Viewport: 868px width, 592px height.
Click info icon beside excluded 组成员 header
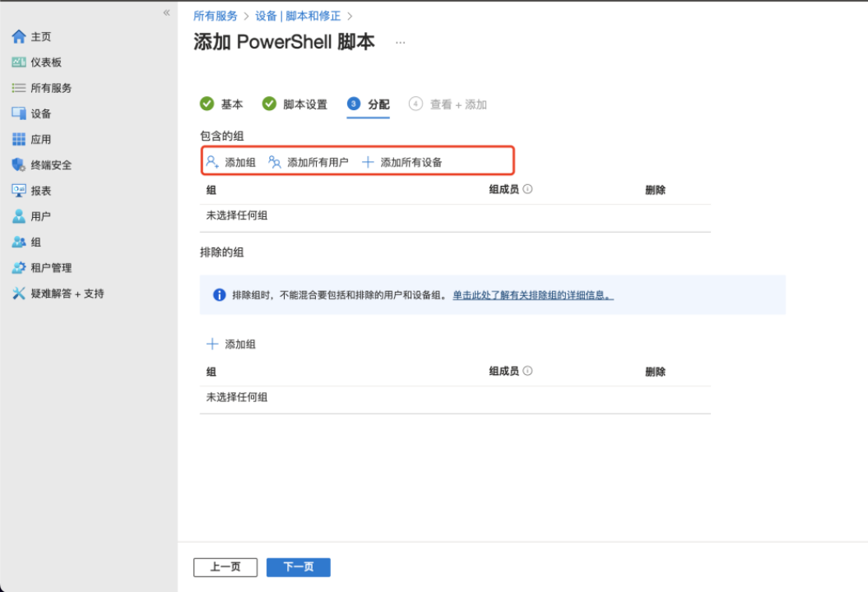[527, 371]
